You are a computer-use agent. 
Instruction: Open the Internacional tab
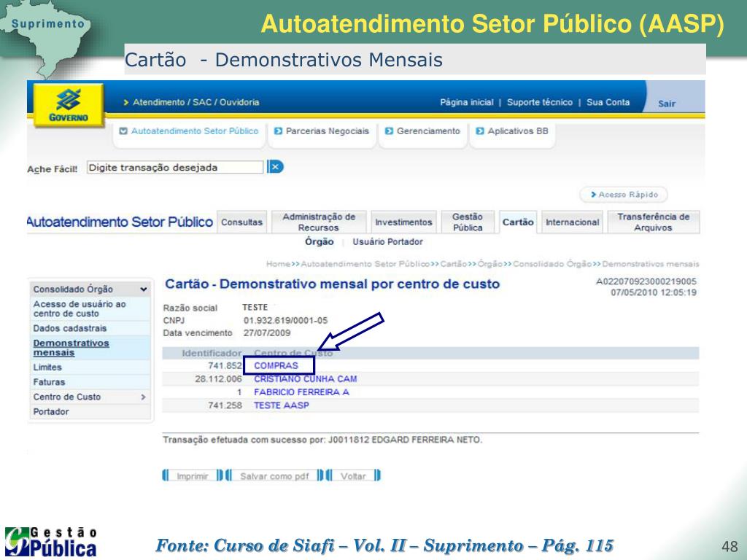(x=572, y=222)
